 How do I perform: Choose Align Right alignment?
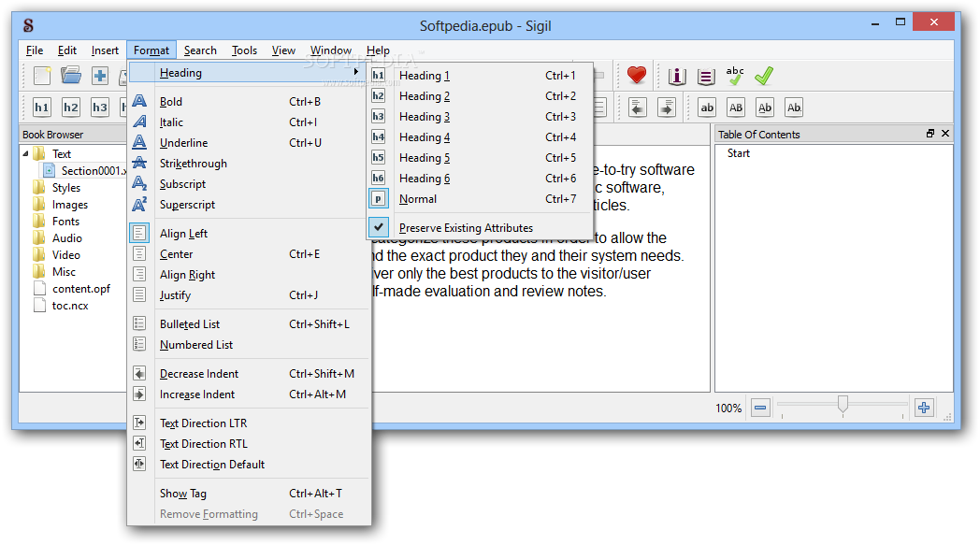pyautogui.click(x=249, y=275)
